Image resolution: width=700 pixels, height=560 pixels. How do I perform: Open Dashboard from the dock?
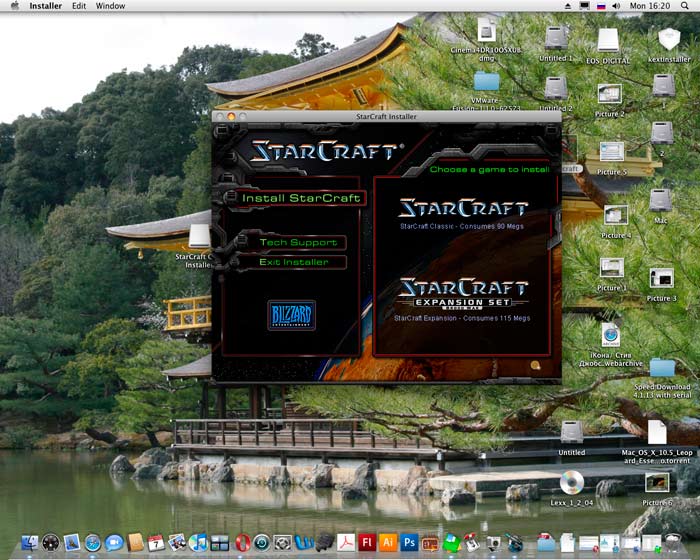(x=50, y=543)
